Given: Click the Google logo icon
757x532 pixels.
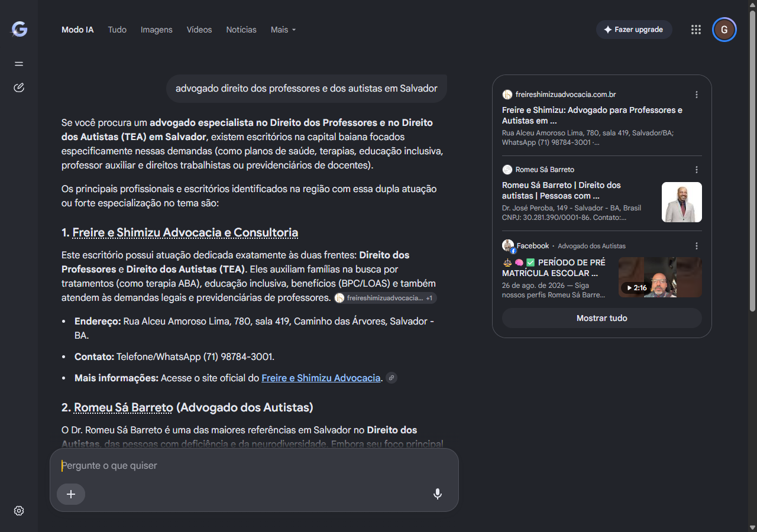Looking at the screenshot, I should click(x=19, y=30).
